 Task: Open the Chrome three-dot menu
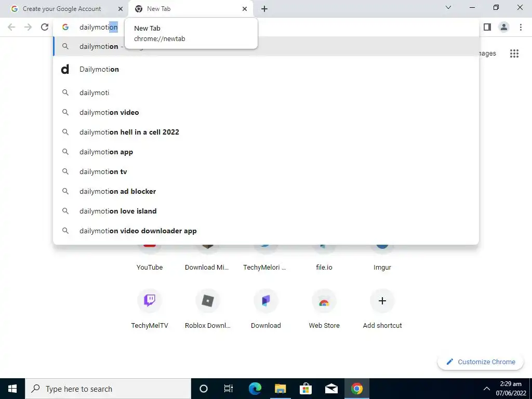click(x=521, y=27)
